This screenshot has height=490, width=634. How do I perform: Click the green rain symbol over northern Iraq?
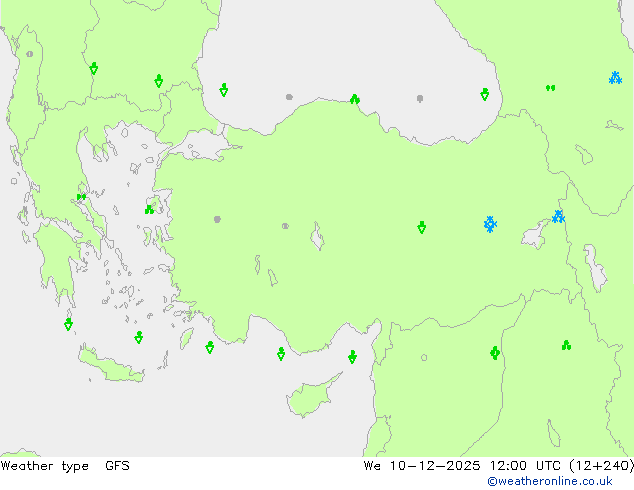[x=566, y=345]
